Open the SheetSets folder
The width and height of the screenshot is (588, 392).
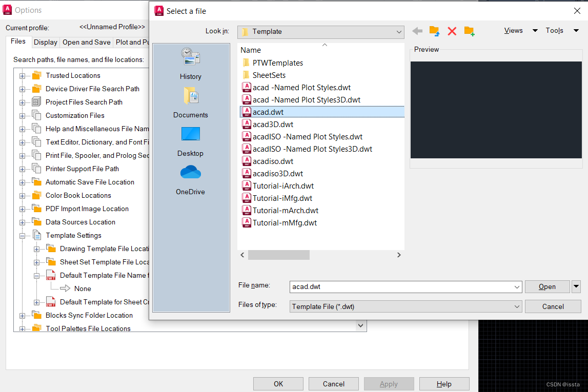click(269, 75)
